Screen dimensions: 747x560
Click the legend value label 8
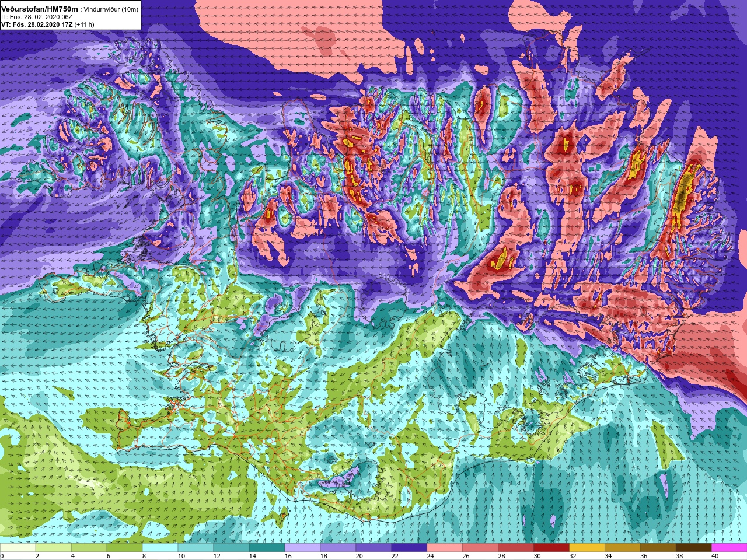click(144, 556)
